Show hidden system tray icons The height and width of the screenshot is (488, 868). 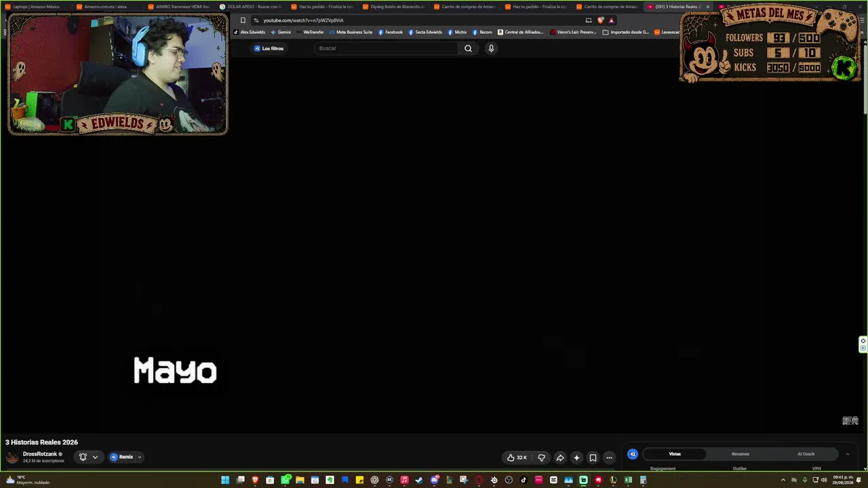pyautogui.click(x=783, y=481)
